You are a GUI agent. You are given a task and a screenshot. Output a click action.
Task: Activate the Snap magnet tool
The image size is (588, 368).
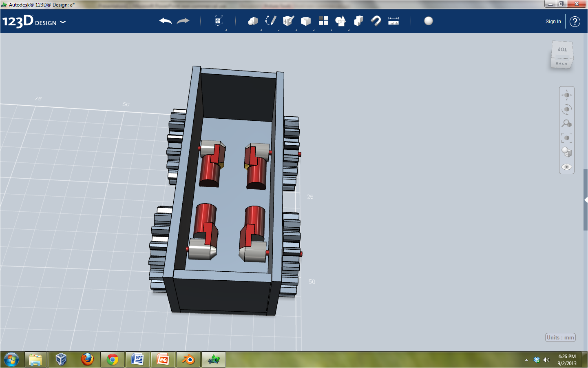376,21
